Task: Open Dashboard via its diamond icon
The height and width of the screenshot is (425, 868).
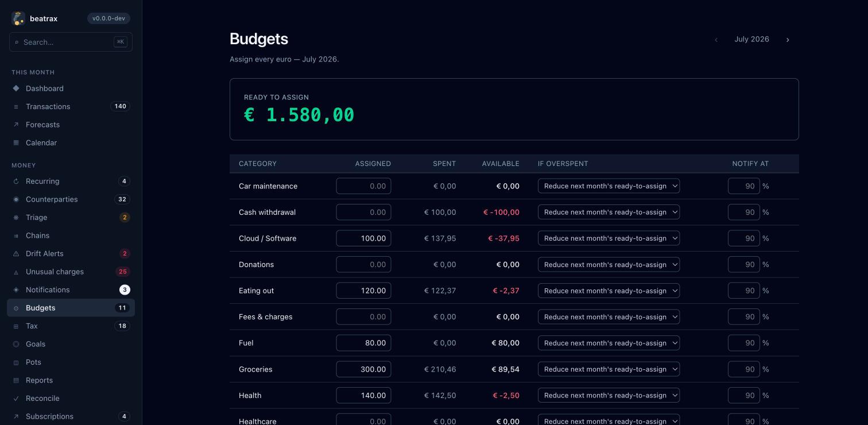Action: pyautogui.click(x=16, y=88)
